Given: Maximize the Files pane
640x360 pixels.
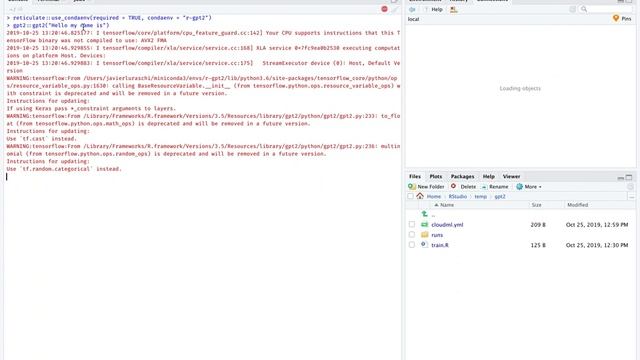Looking at the screenshot, I should [629, 177].
